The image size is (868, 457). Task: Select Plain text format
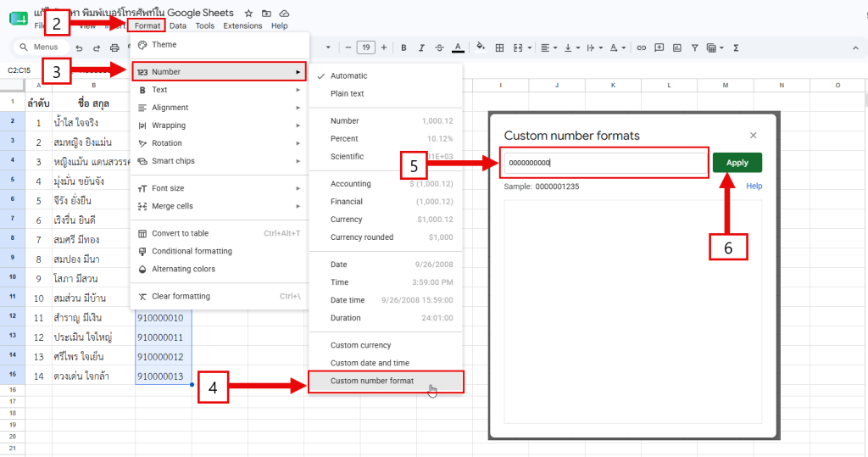point(386,93)
